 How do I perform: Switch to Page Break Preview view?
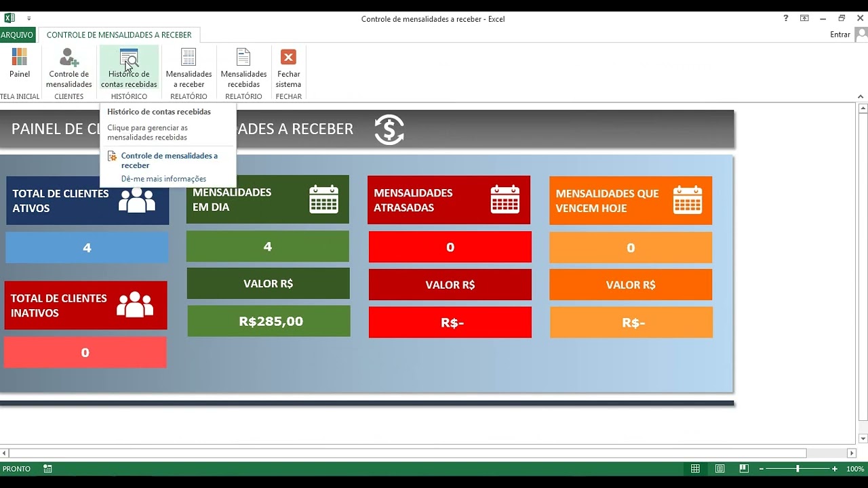click(x=744, y=468)
